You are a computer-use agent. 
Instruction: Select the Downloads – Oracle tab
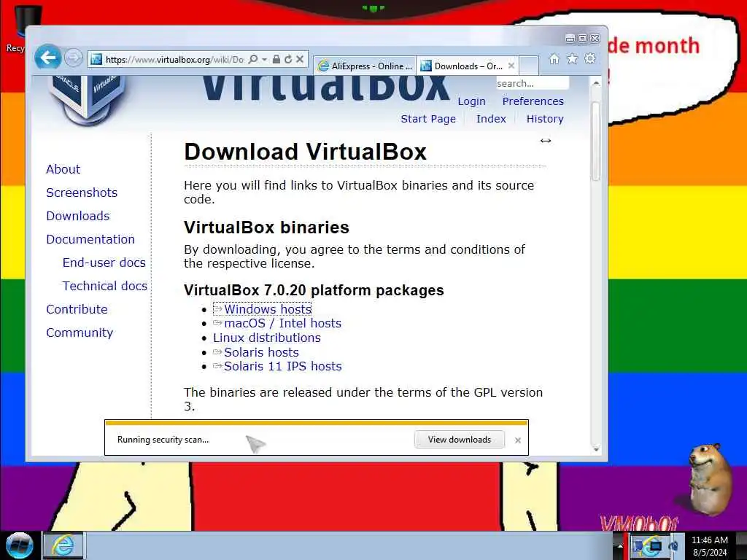tap(468, 66)
